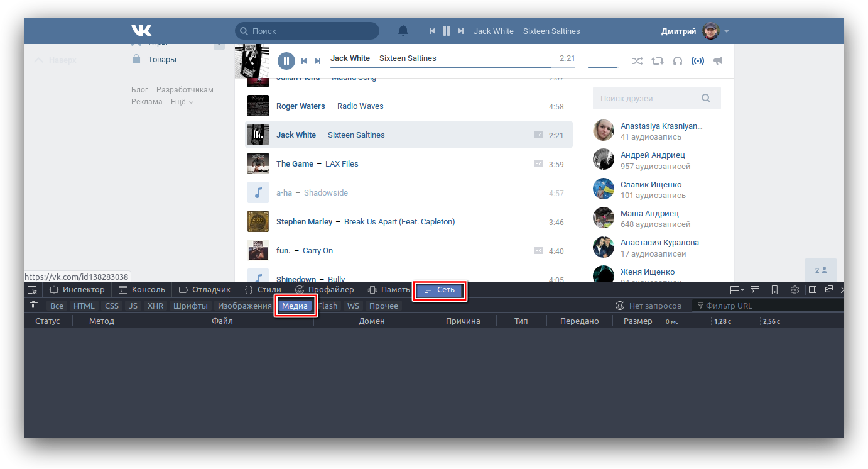Click HQ badge on fun. Carry On row
This screenshot has height=469, width=868.
tap(538, 250)
